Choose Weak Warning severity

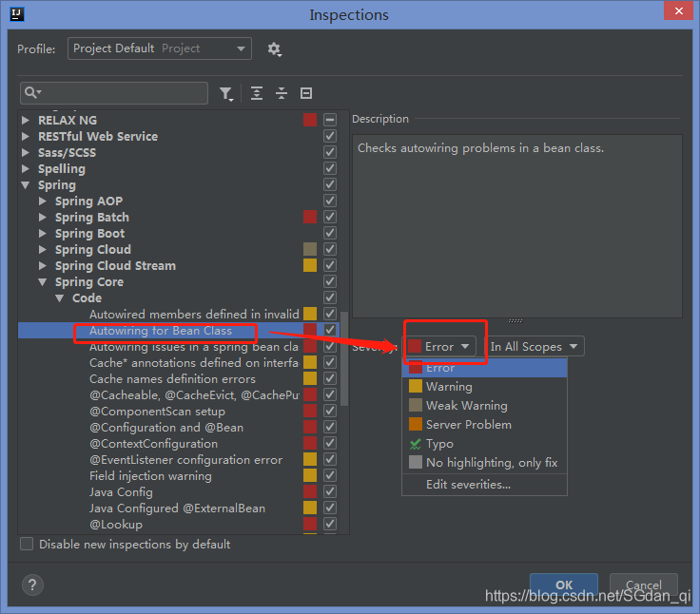(x=484, y=406)
